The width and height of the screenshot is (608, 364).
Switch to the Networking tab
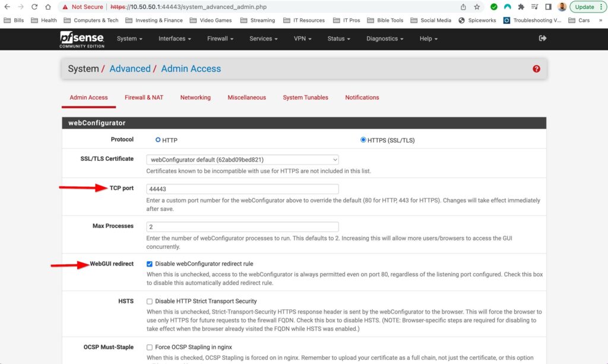pyautogui.click(x=195, y=98)
